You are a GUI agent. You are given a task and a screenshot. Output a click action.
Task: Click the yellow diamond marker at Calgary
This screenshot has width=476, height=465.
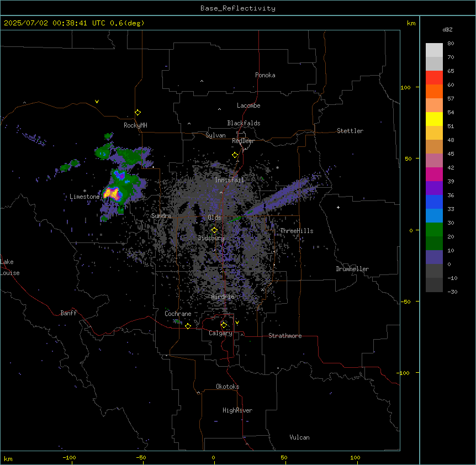[224, 325]
